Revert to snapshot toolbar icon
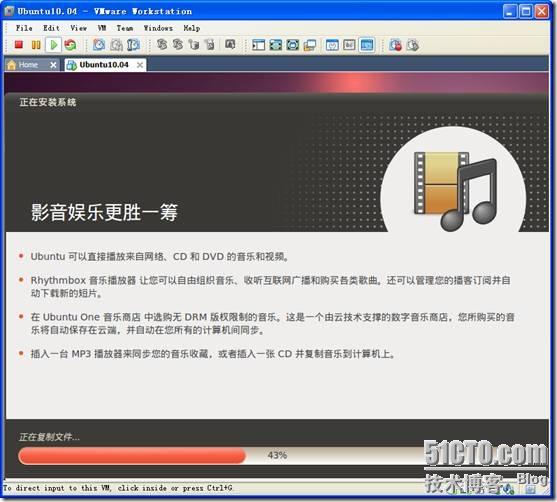 116,45
